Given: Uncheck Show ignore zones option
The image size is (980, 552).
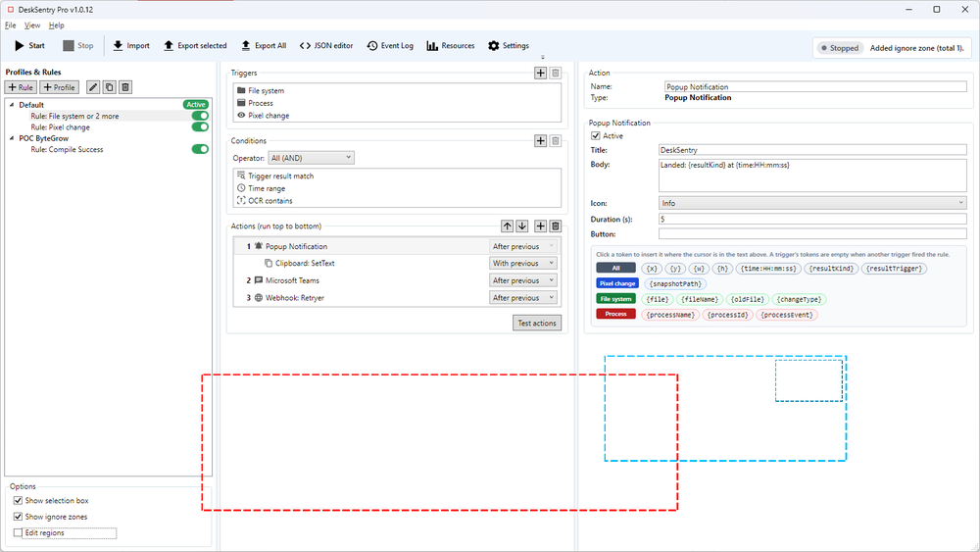Looking at the screenshot, I should coord(18,517).
